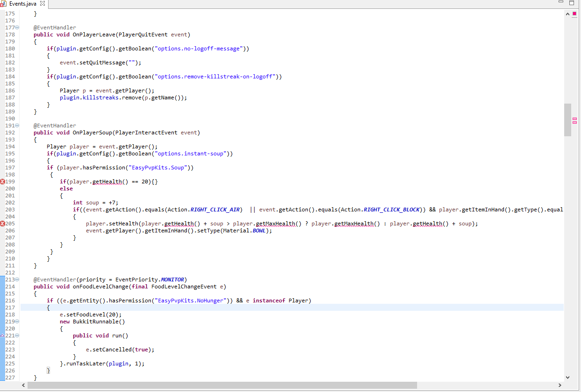The height and width of the screenshot is (392, 581).
Task: Click the error marker on line 205
Action: 2,224
